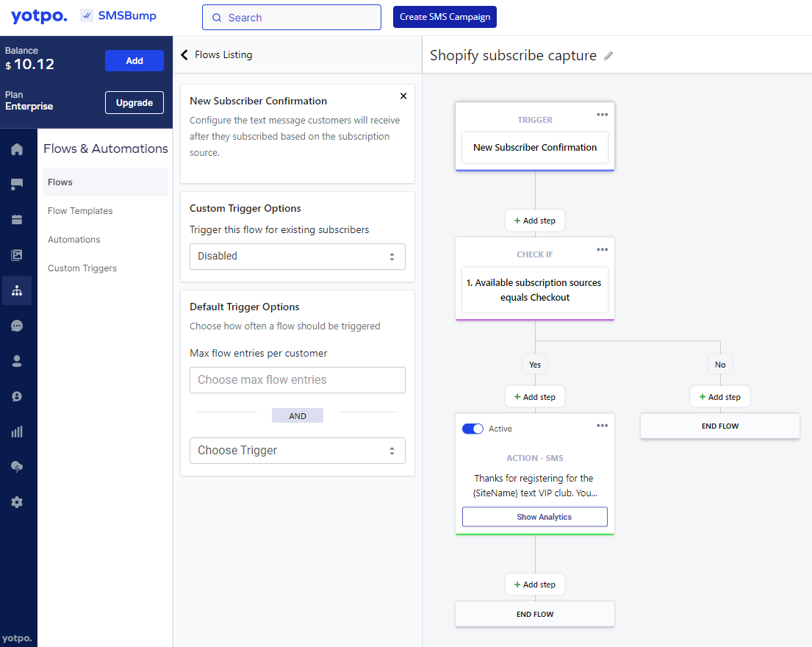
Task: Add step under the Yes branch
Action: [535, 397]
